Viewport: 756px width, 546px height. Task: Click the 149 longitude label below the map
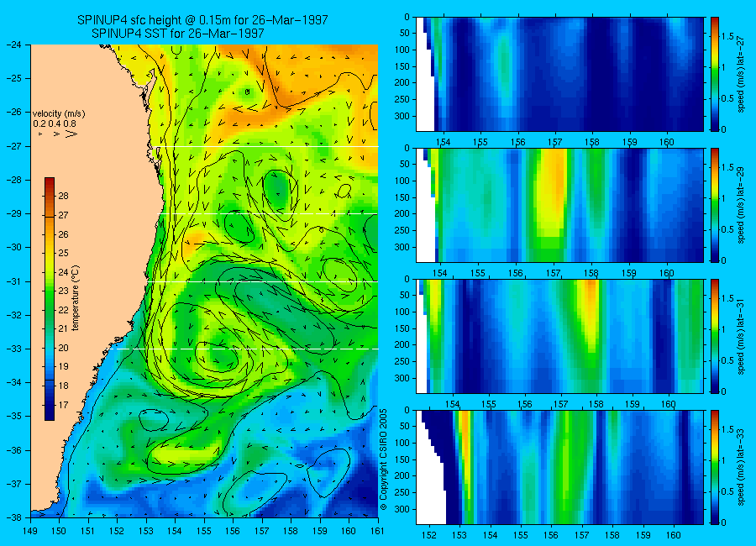[30, 531]
